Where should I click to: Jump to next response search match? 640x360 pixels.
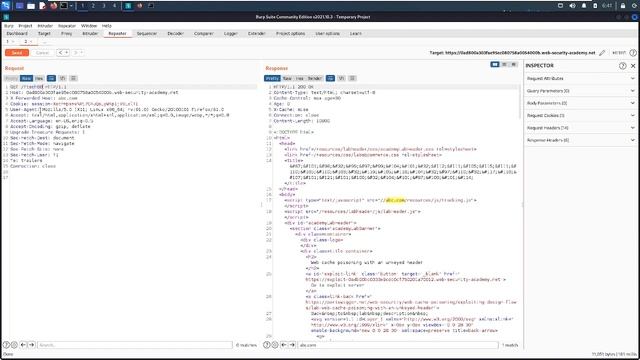(292, 345)
